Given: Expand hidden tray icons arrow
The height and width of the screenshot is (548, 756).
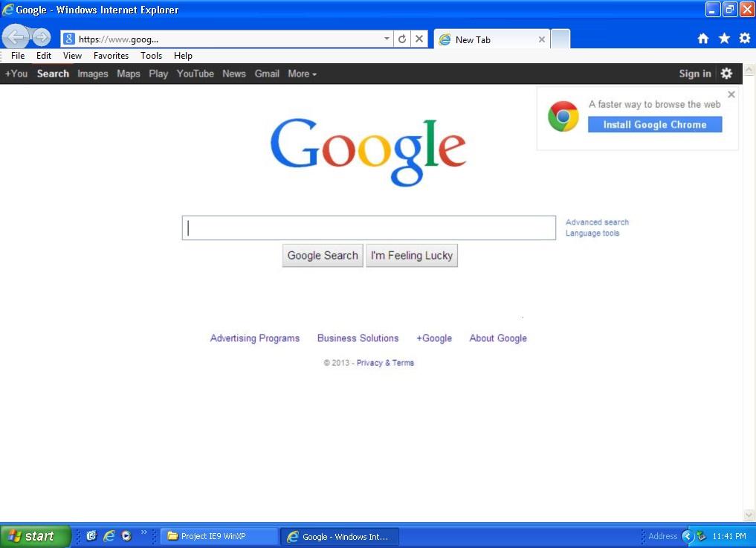Looking at the screenshot, I should click(x=688, y=536).
